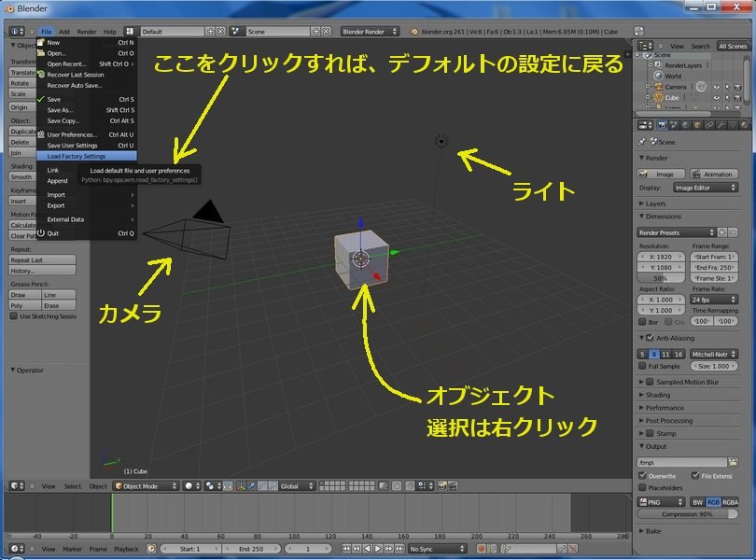
Task: Click the pin icon beside Scene
Action: tap(642, 142)
